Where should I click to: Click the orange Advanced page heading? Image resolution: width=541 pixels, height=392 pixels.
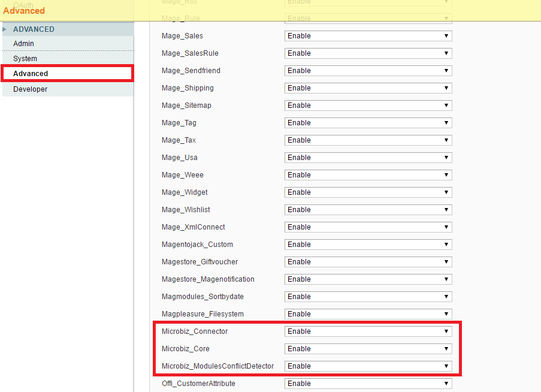click(x=24, y=11)
